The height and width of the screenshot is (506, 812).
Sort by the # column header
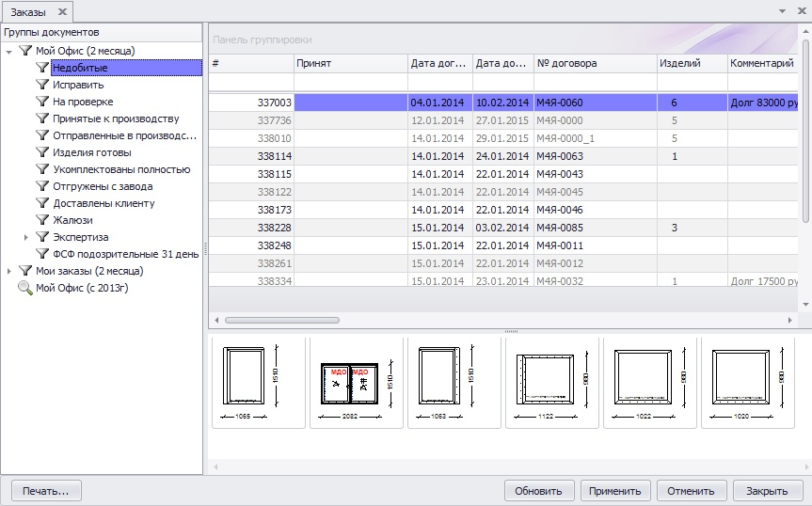[x=251, y=63]
